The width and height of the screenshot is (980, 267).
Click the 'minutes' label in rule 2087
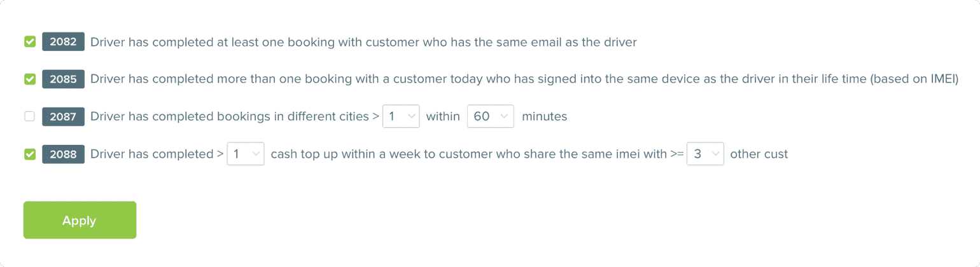click(x=544, y=116)
